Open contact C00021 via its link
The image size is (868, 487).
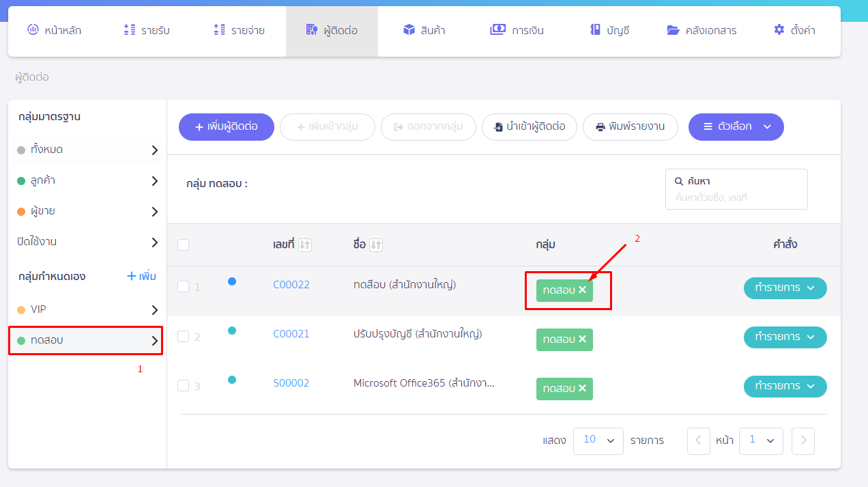click(x=291, y=333)
